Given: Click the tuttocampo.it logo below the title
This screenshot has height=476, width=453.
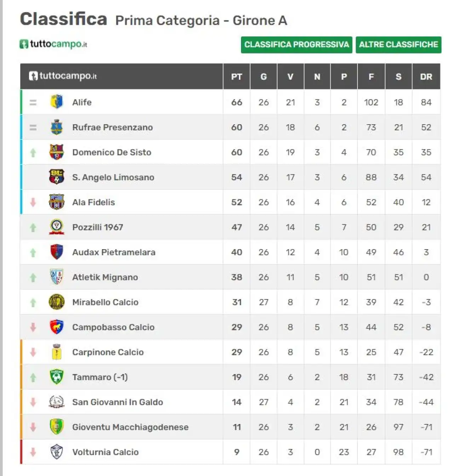Looking at the screenshot, I should coord(53,44).
